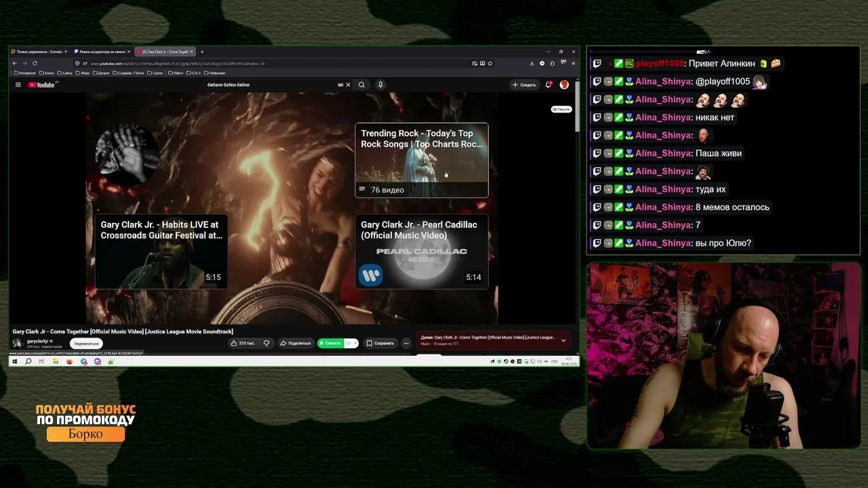This screenshot has width=868, height=488.
Task: Open YouTube notifications bell
Action: click(549, 85)
